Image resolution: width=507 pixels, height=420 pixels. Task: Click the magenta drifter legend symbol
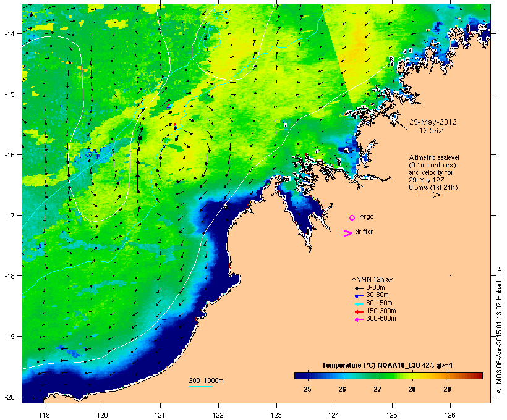tap(348, 233)
